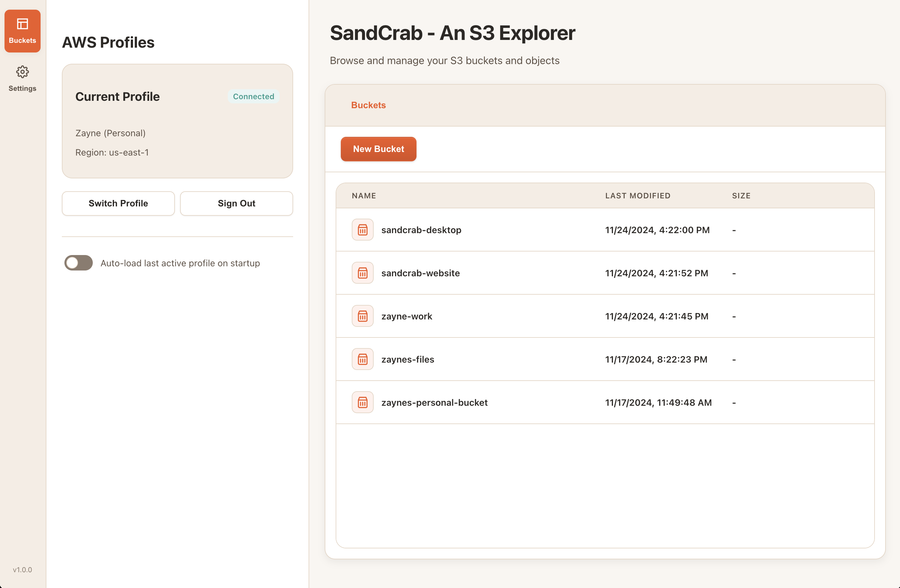Open the sandcrab-desktop bucket name

coord(421,230)
